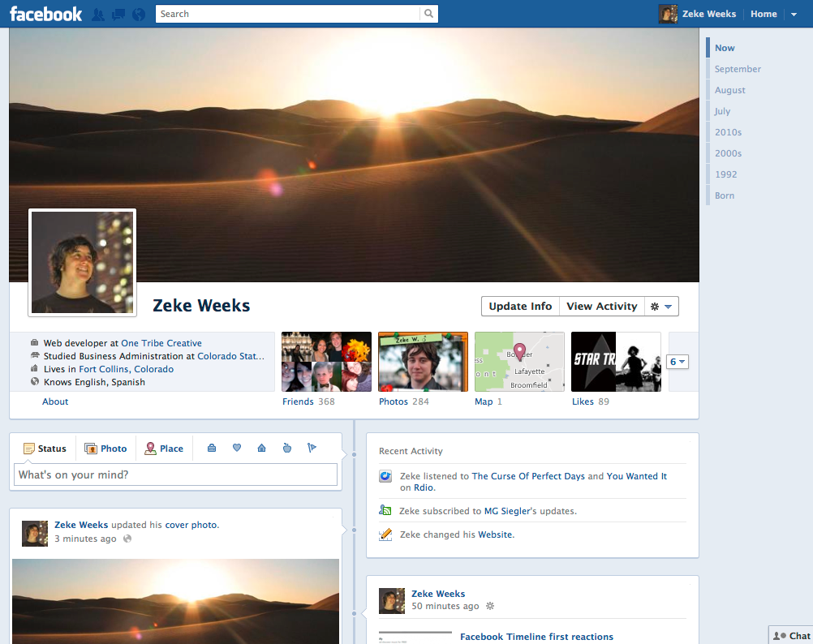The width and height of the screenshot is (813, 644).
Task: Open friend requests icon in top bar
Action: [97, 15]
